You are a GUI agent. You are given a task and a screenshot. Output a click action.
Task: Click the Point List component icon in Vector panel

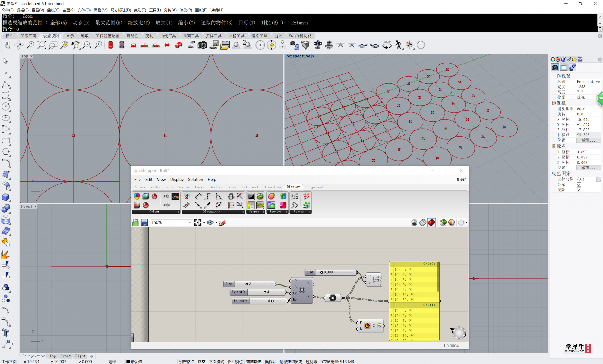pyautogui.click(x=295, y=196)
